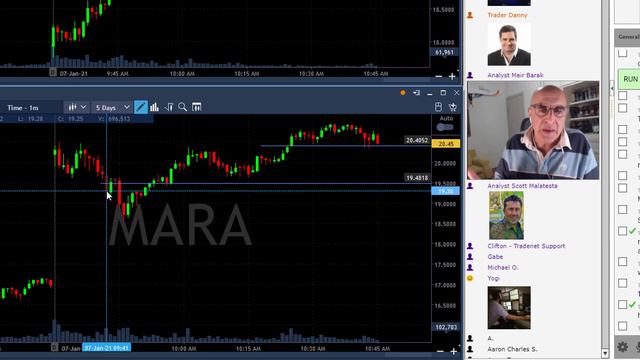Open the bar chart studies icon

[x=154, y=107]
